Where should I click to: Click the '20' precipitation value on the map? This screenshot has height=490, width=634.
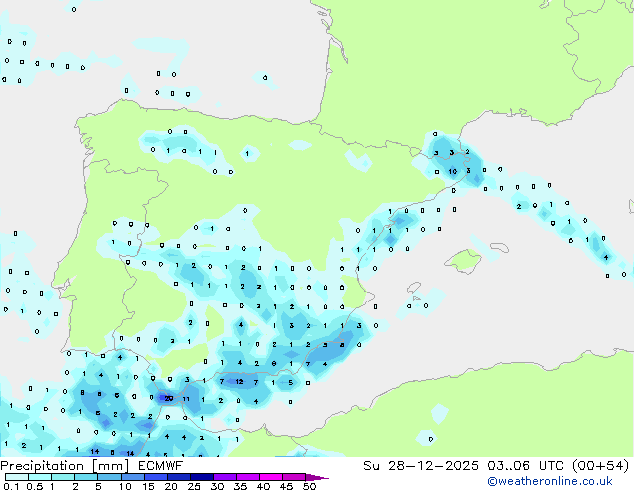pos(169,399)
